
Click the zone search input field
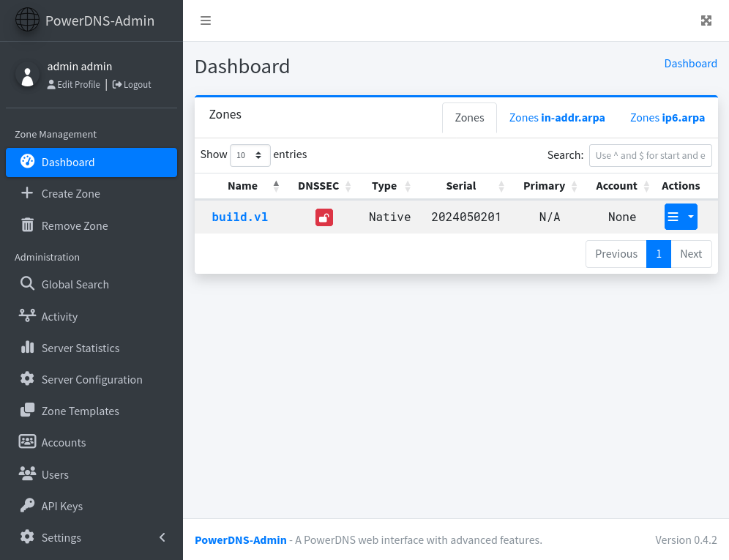point(650,155)
